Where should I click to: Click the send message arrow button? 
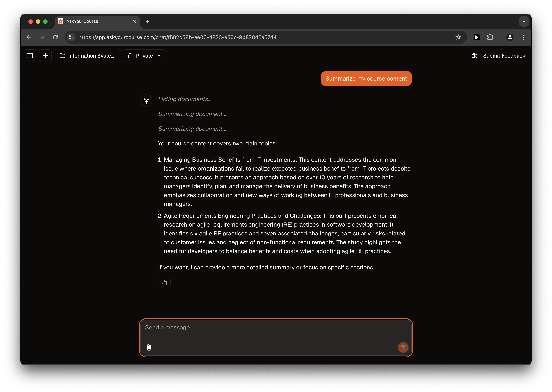tap(403, 347)
